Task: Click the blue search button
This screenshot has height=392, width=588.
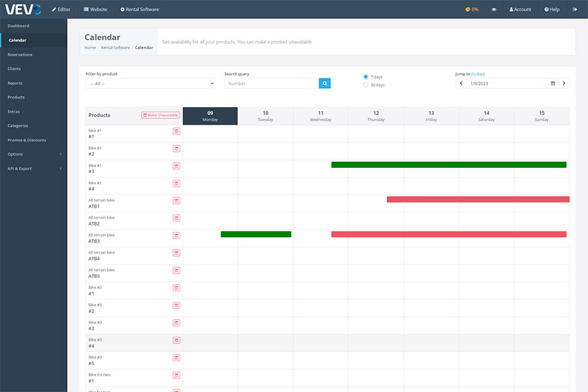Action: (325, 83)
